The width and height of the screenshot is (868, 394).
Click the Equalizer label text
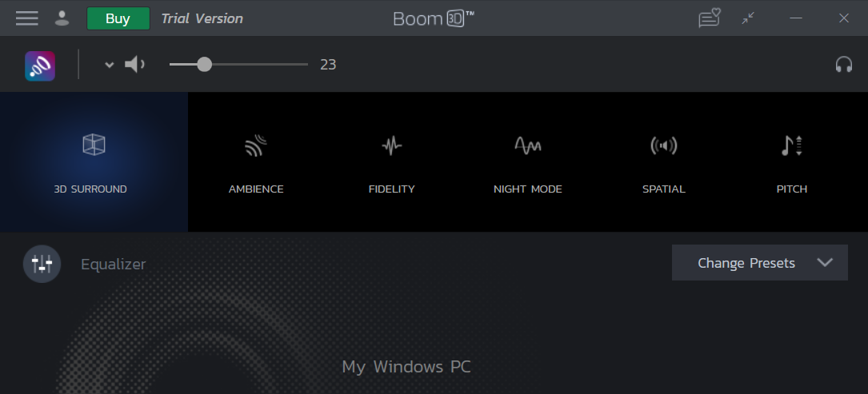114,265
